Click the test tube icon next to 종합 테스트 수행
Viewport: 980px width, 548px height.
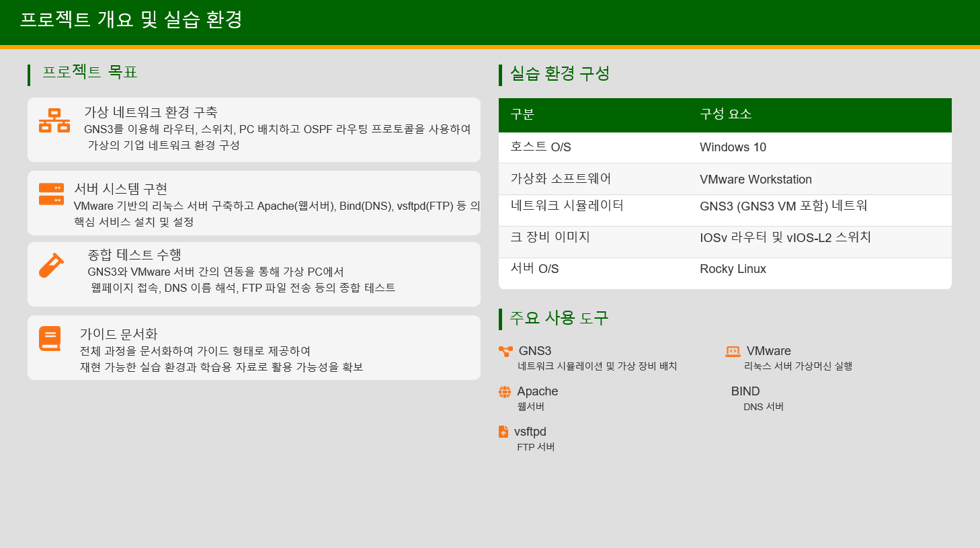coord(51,265)
